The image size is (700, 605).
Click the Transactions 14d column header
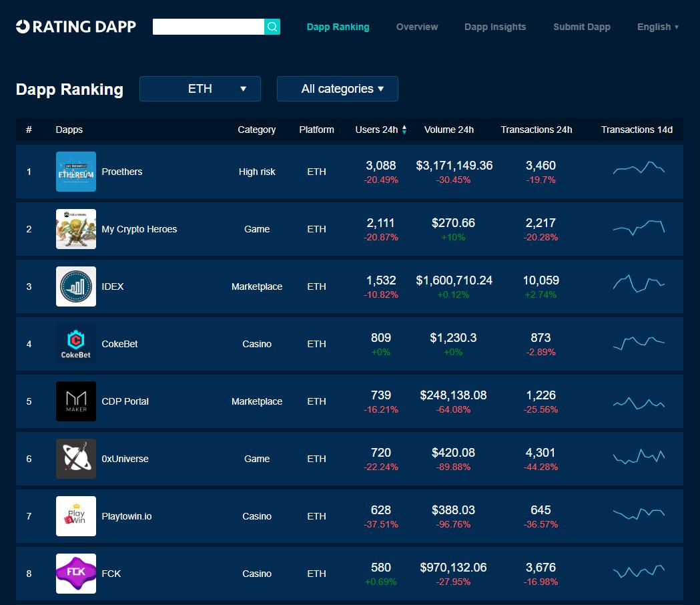pos(637,130)
